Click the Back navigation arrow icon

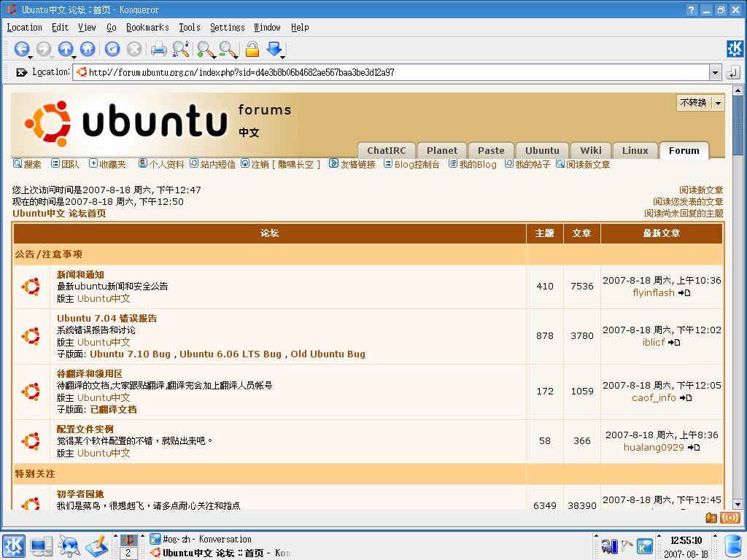(x=21, y=49)
